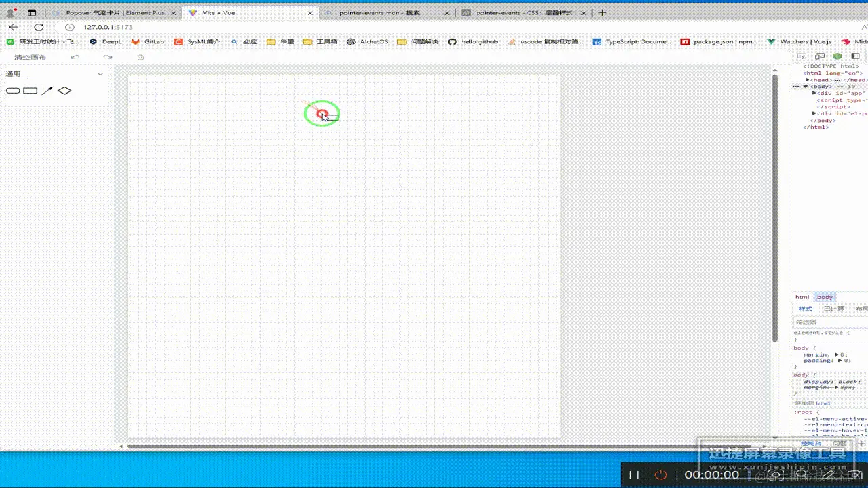This screenshot has height=488, width=868.
Task: Click the green cube DevTools icon
Action: click(837, 57)
